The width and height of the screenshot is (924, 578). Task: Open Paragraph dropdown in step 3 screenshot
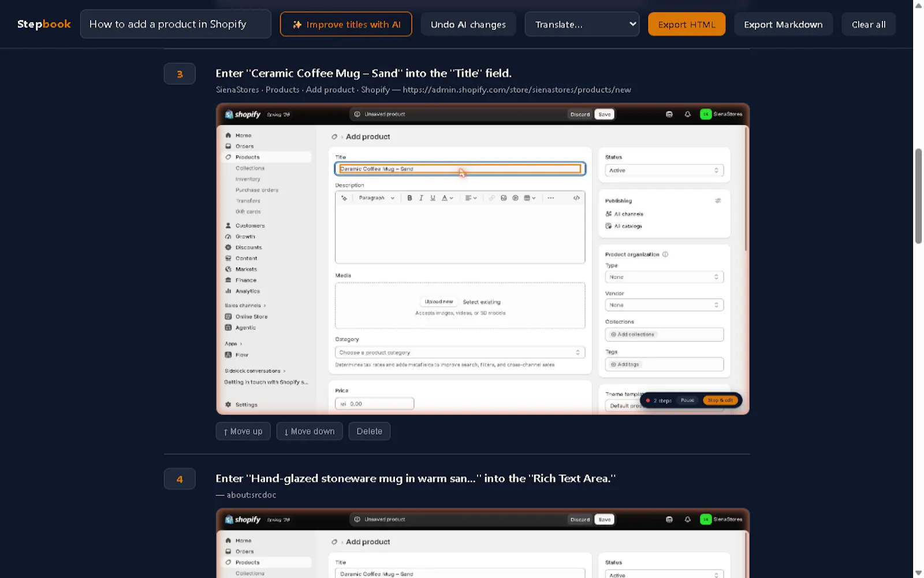click(x=377, y=198)
